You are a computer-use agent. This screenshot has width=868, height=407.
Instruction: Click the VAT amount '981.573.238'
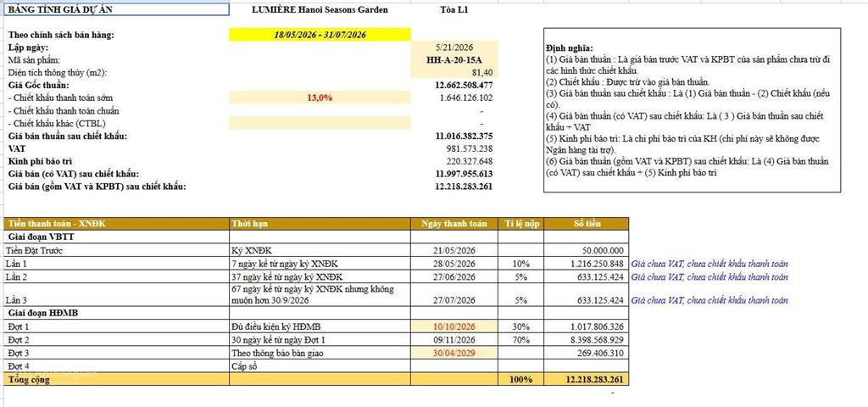[470, 148]
